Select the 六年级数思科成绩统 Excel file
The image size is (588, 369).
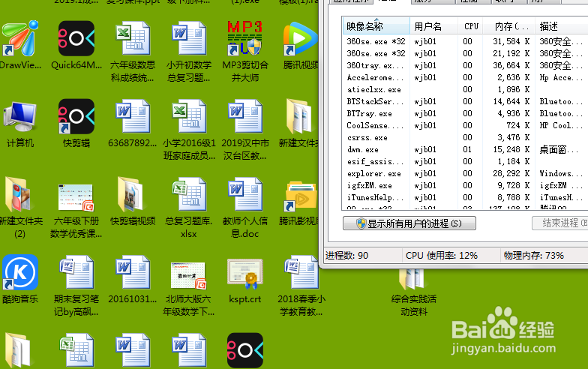pos(132,51)
